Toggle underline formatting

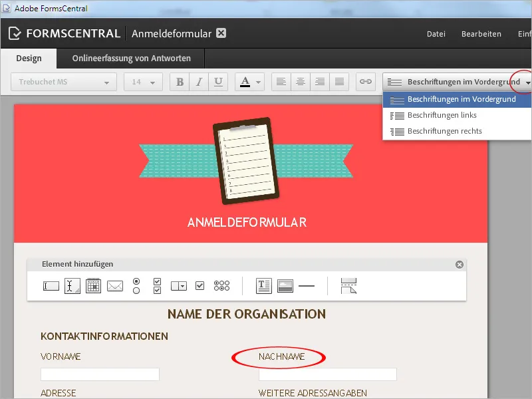[x=218, y=82]
